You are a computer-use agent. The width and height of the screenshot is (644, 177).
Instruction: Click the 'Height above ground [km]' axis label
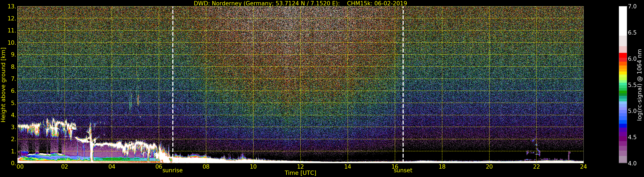3,85
